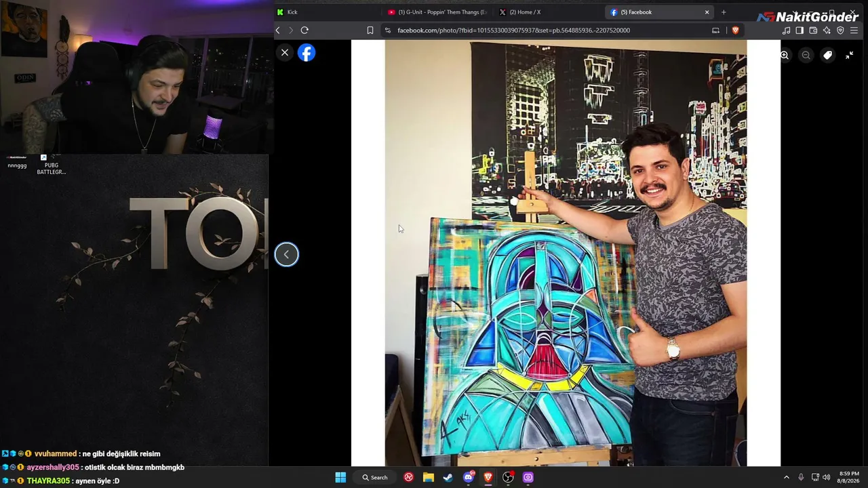Select the nnnggg desktop shortcut
Screen dimensions: 868x488
(17, 161)
